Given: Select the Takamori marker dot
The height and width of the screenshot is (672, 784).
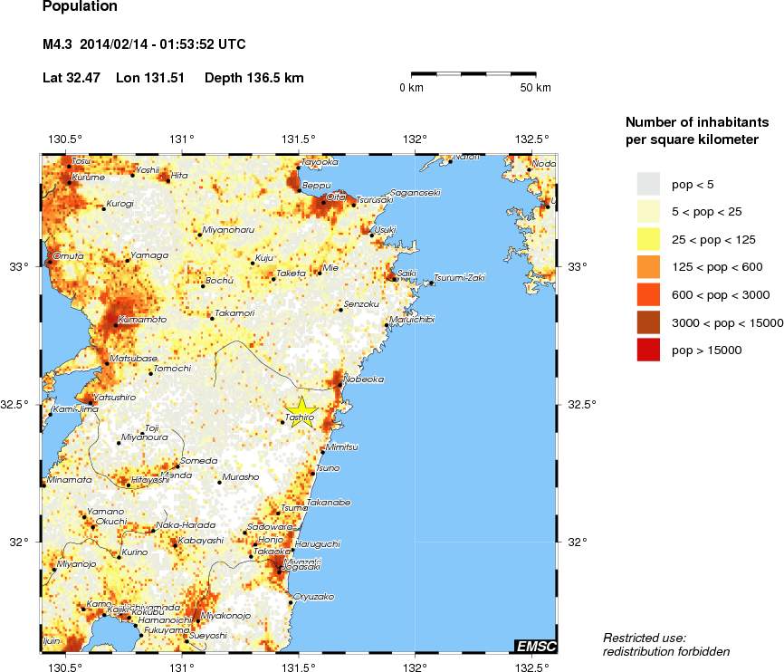Looking at the screenshot, I should [x=212, y=318].
